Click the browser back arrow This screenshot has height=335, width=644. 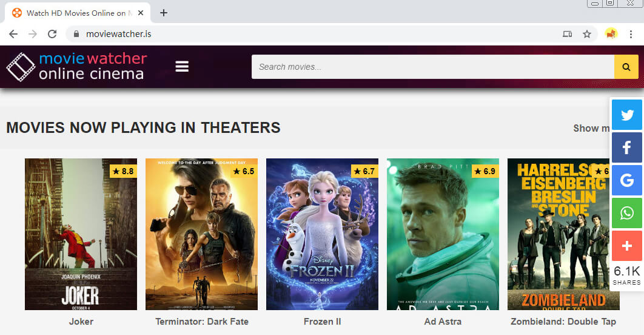click(x=13, y=34)
